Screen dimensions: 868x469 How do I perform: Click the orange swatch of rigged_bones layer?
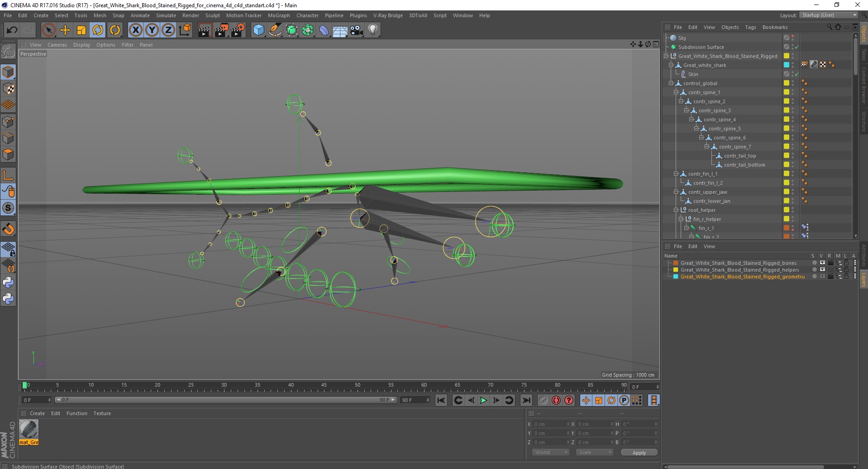(x=676, y=263)
